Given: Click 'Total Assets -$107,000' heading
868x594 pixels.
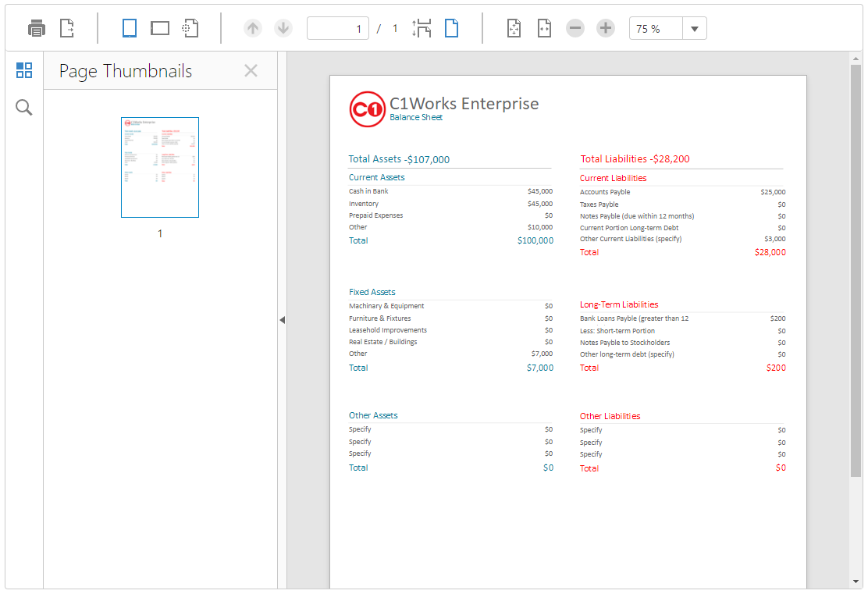Looking at the screenshot, I should coord(399,159).
